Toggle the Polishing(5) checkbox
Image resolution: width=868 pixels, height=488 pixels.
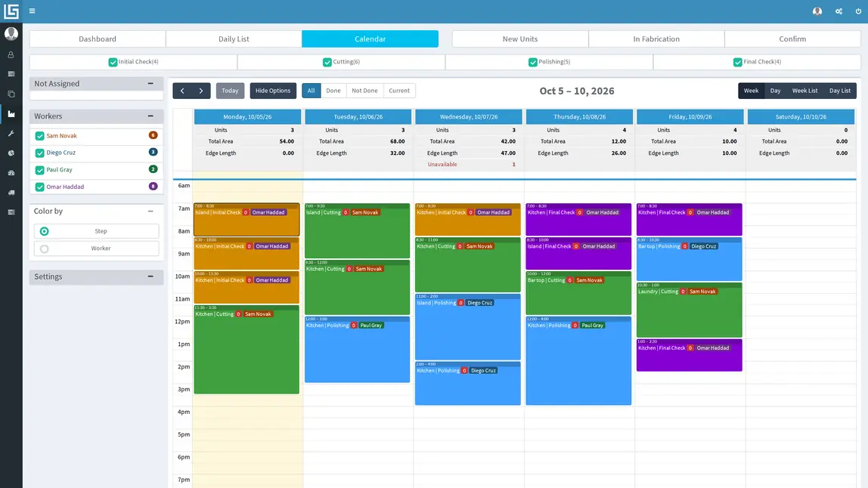532,62
